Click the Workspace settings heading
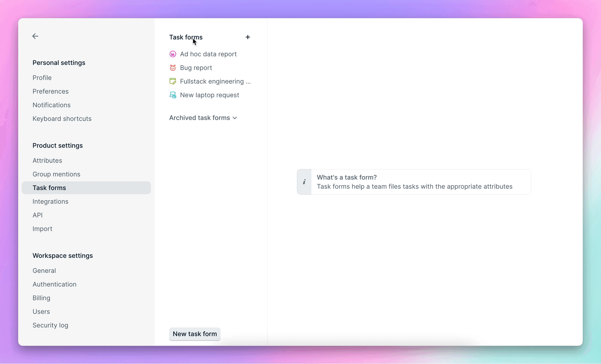 coord(63,255)
